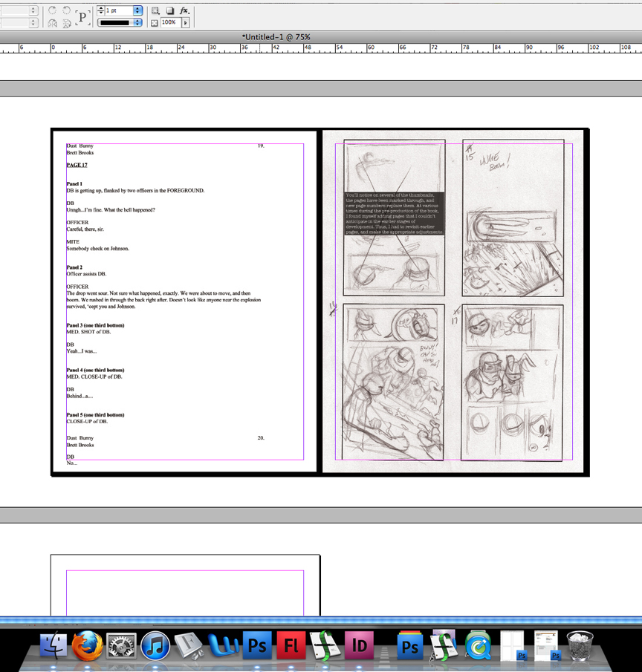This screenshot has width=642, height=672.
Task: Open the stroke weight dropdown
Action: [x=137, y=10]
